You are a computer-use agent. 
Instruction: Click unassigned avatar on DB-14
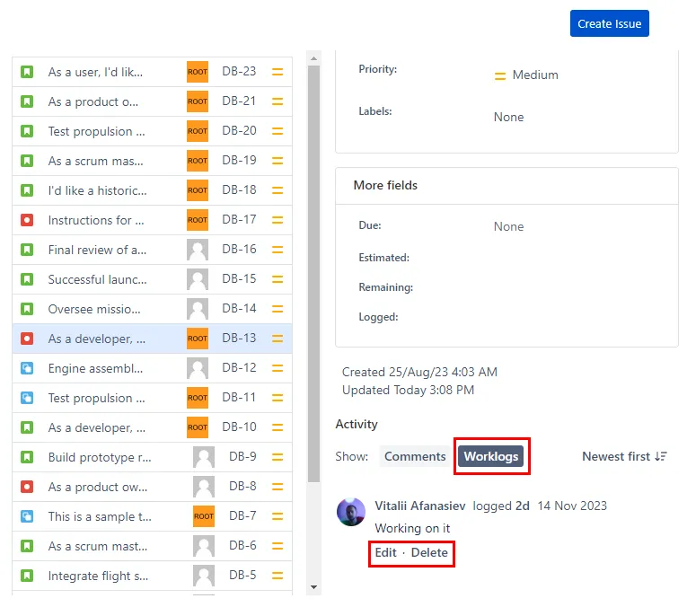pyautogui.click(x=198, y=309)
